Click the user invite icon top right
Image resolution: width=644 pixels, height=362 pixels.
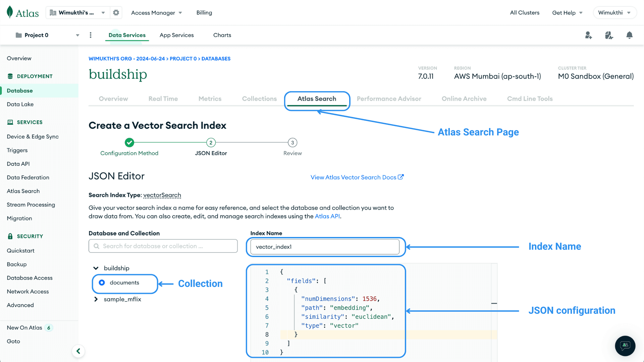[x=588, y=35]
